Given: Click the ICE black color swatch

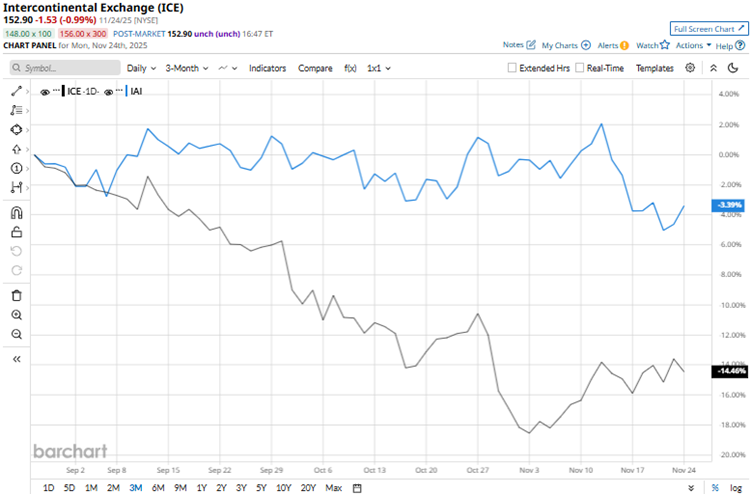Looking at the screenshot, I should [x=63, y=91].
